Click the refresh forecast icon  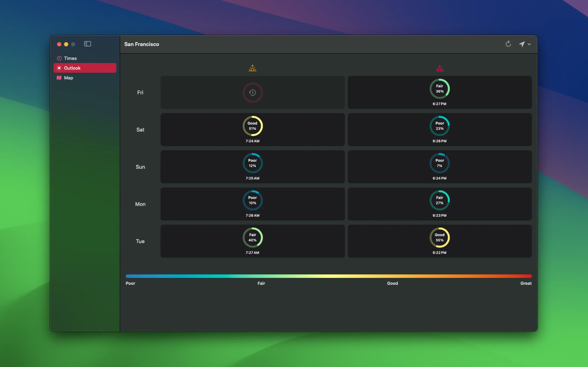pos(508,44)
